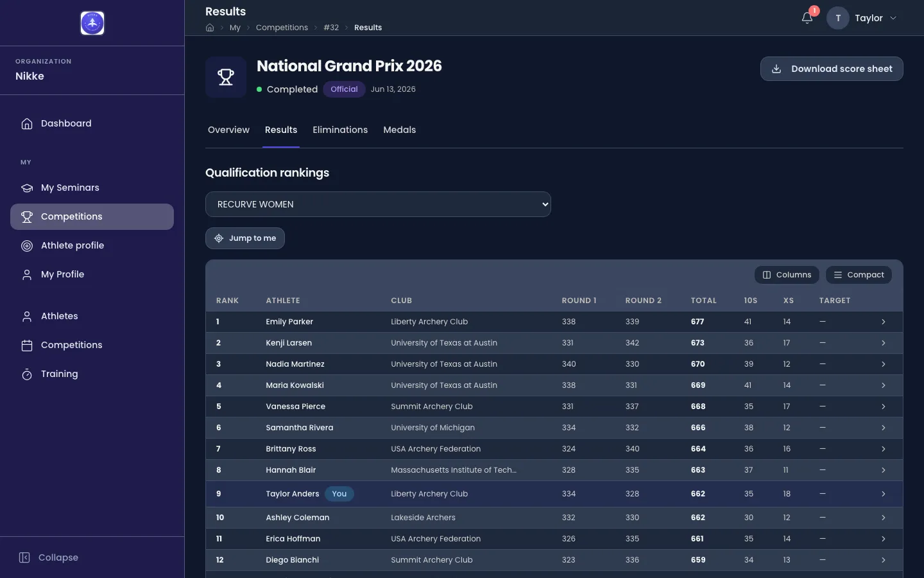Screen dimensions: 924x578
Task: Click the Jump to me button
Action: click(x=245, y=238)
